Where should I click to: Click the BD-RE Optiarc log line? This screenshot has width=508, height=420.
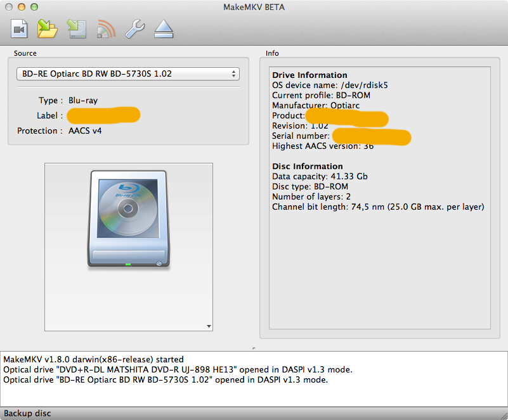(x=166, y=379)
